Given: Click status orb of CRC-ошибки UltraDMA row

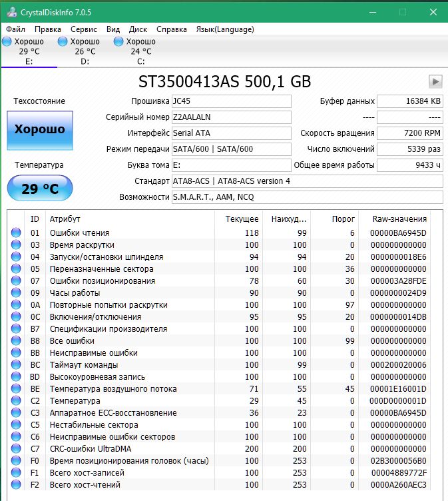Looking at the screenshot, I should tap(16, 448).
